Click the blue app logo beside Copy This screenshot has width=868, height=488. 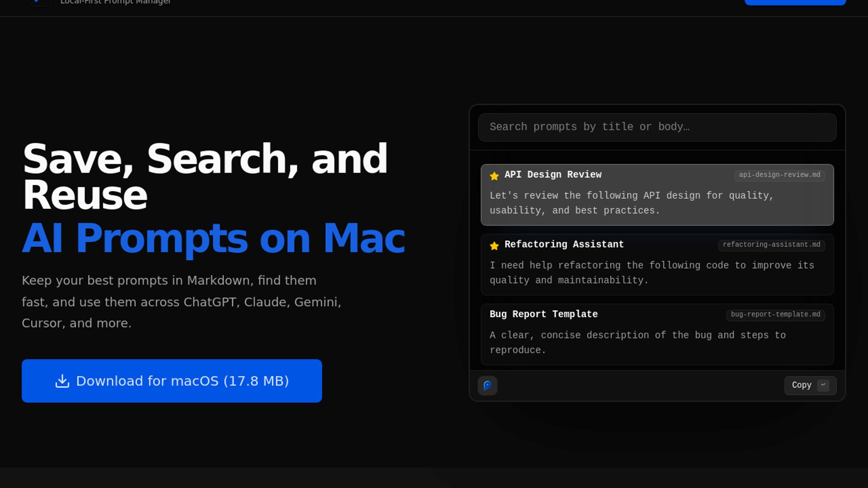pos(487,385)
